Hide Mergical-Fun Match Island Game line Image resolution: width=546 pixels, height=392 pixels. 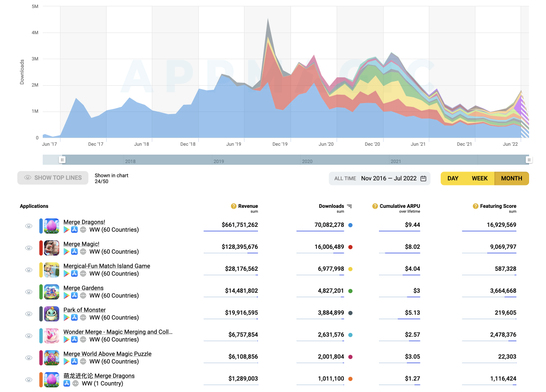pos(29,270)
